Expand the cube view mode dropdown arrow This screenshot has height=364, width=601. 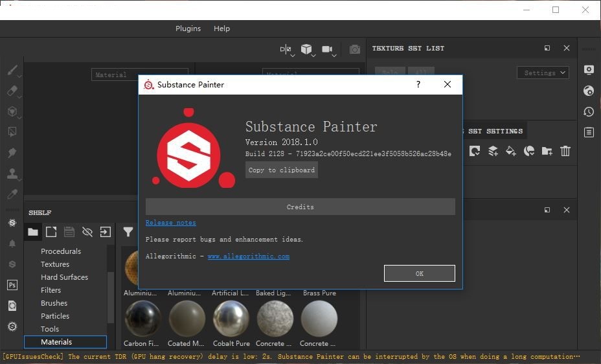coord(313,56)
